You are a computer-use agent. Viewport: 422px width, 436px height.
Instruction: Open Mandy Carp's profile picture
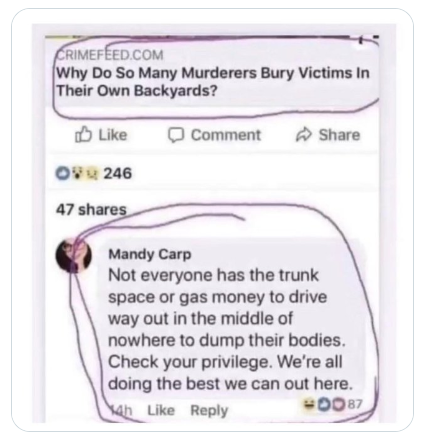pyautogui.click(x=73, y=256)
